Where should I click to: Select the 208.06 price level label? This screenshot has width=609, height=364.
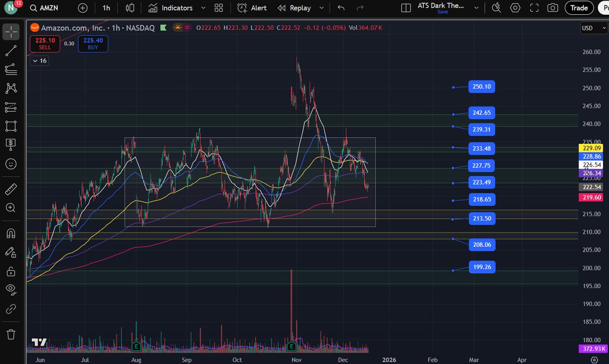[x=482, y=245]
